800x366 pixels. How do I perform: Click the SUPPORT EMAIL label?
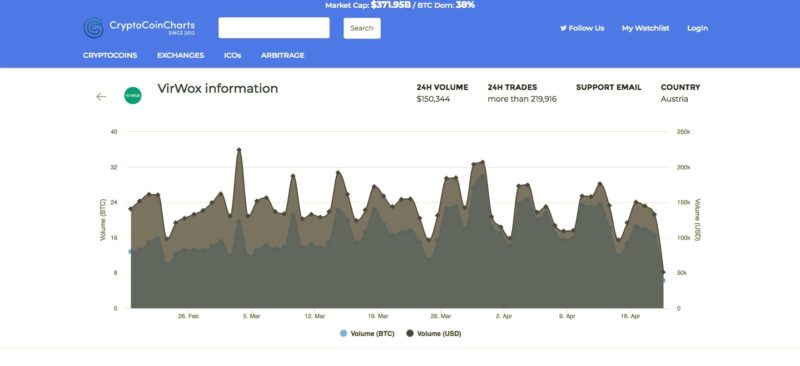(609, 87)
